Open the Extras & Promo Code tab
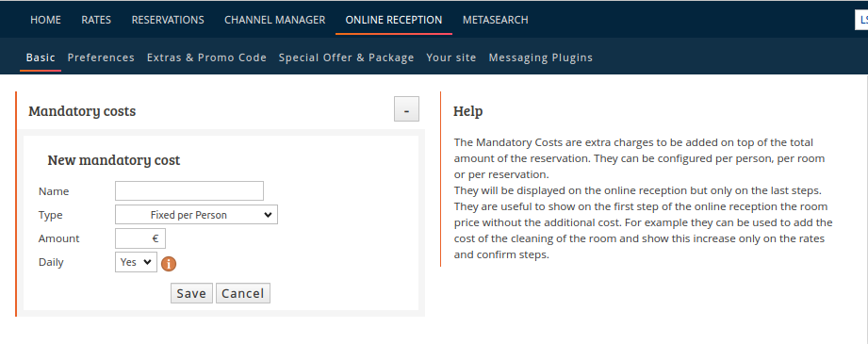 click(206, 57)
